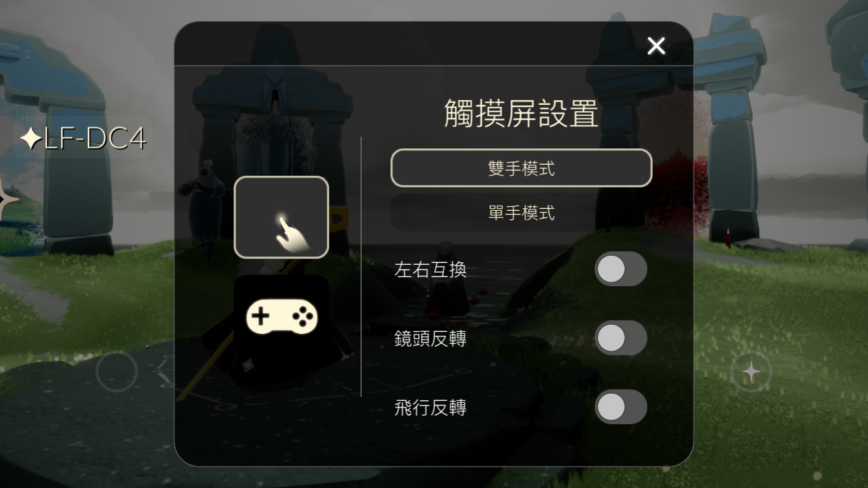Switch to 單手模式 one-hand mode

pyautogui.click(x=521, y=213)
